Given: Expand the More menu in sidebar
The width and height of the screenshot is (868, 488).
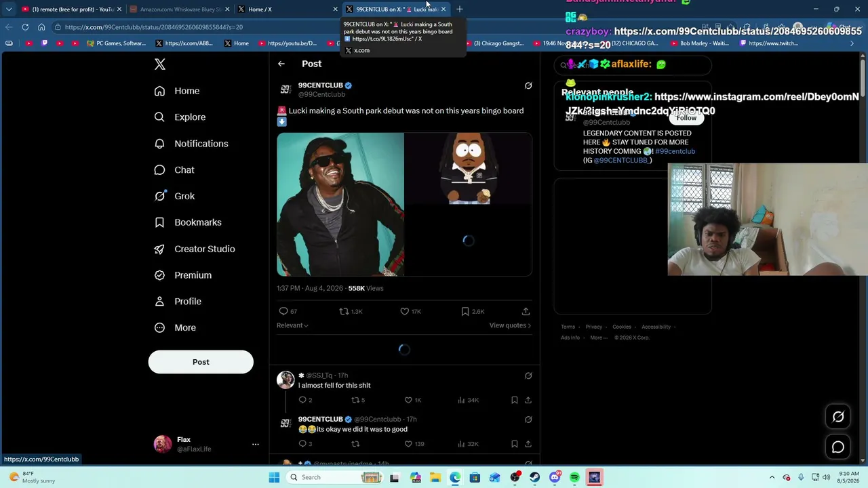Looking at the screenshot, I should [175, 327].
